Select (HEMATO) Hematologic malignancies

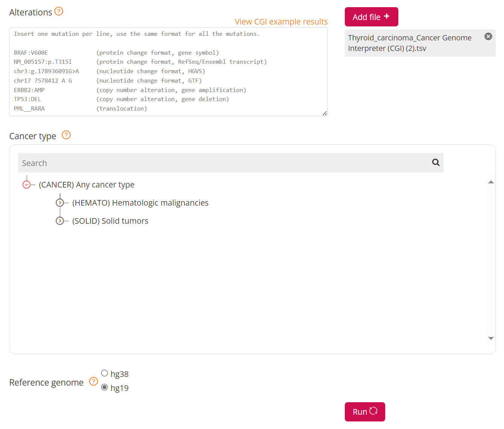tap(140, 203)
